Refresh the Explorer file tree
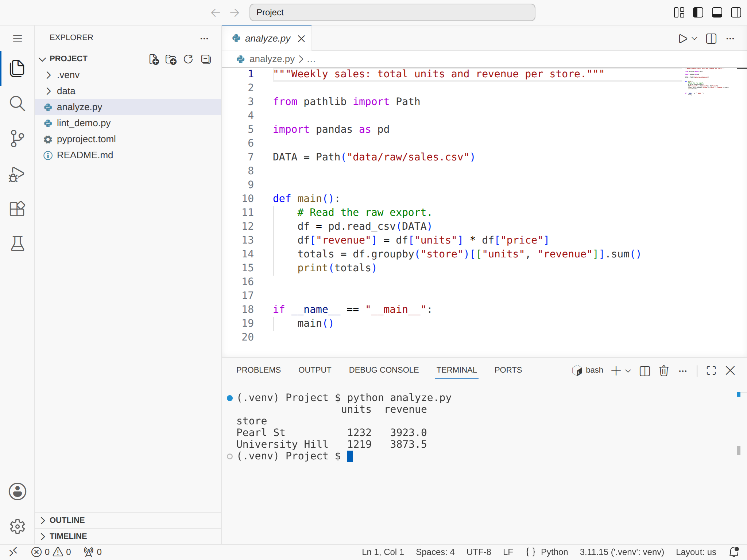Screen dimensions: 747x560 pyautogui.click(x=188, y=59)
